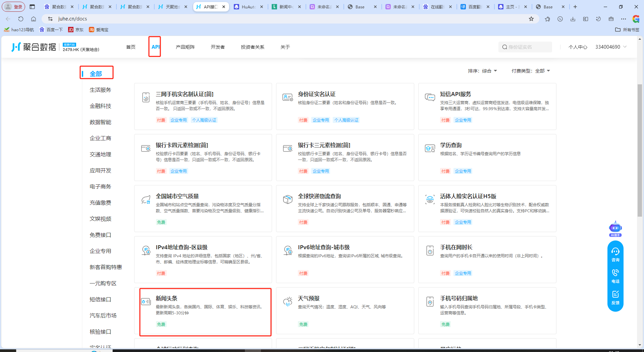Filter by the fintech category in sidebar
This screenshot has width=644, height=352.
[100, 106]
